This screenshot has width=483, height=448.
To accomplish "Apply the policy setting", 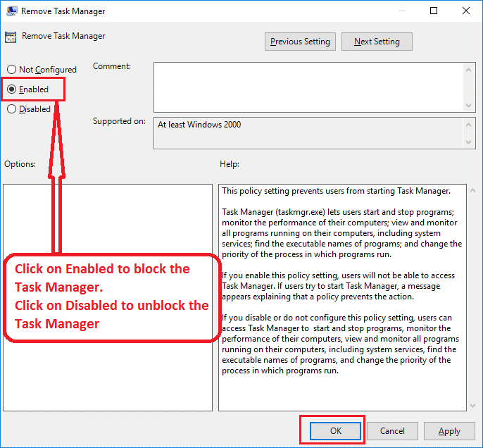I will [449, 431].
